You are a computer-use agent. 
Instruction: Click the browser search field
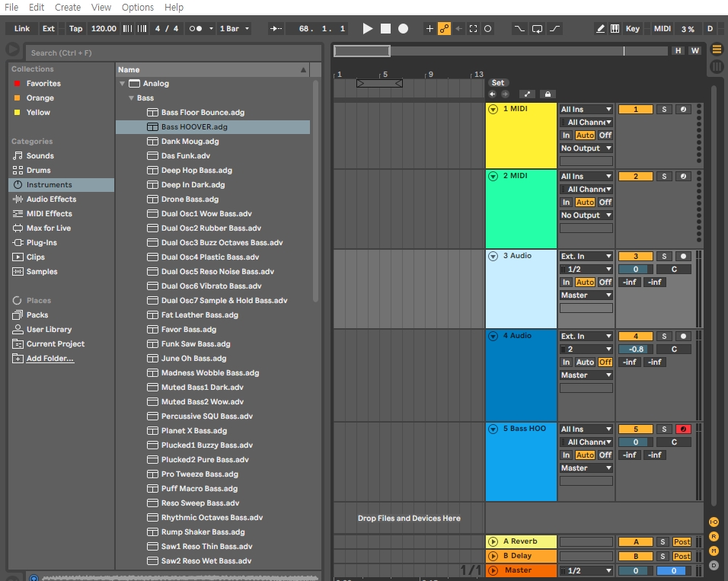point(173,53)
